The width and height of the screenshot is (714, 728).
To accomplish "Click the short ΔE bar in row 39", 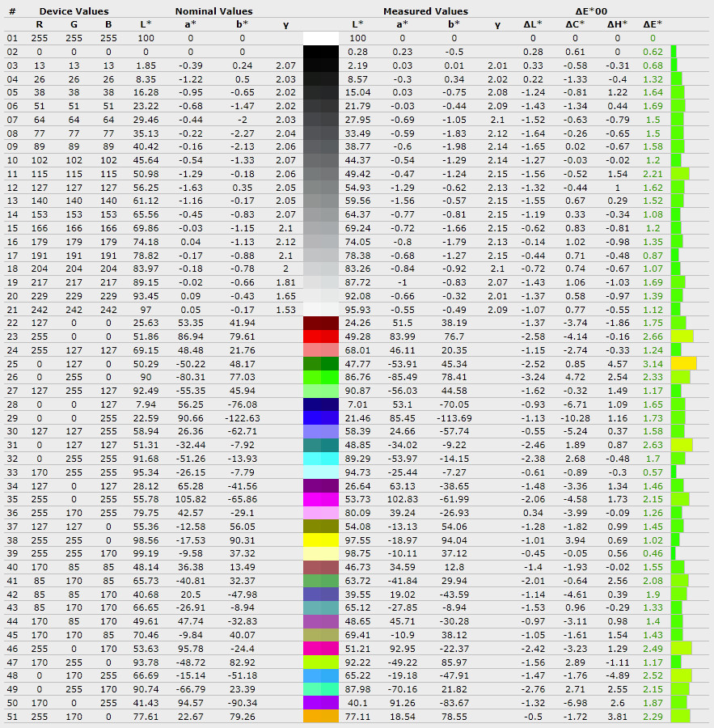I will 673,553.
